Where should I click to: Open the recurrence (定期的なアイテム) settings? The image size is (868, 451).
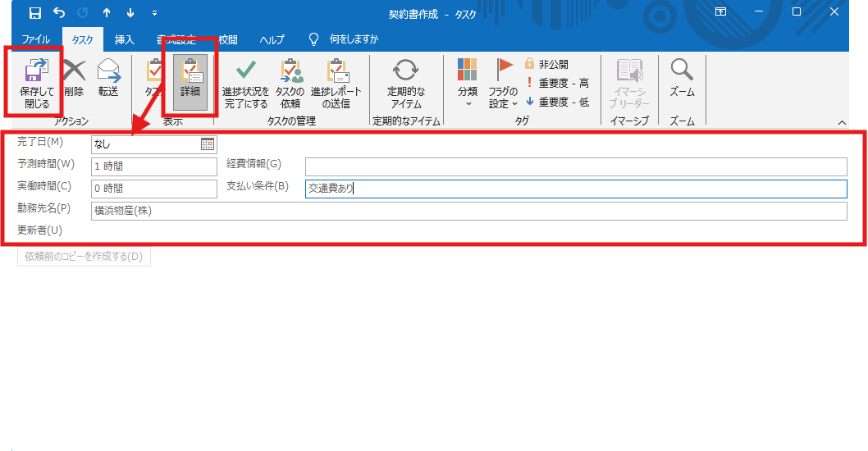[406, 84]
